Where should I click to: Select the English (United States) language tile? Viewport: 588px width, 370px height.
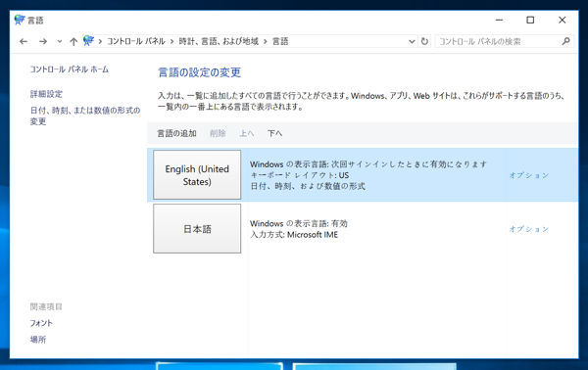197,175
